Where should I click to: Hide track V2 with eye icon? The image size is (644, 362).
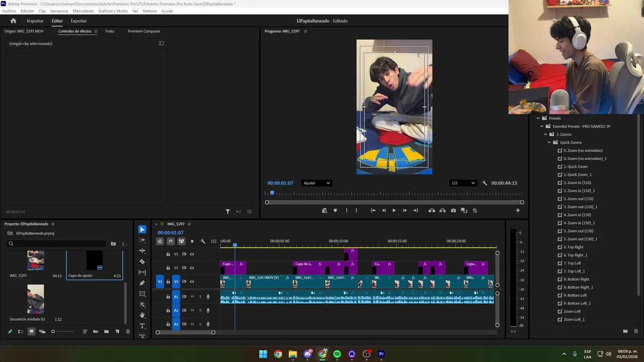pos(192,268)
